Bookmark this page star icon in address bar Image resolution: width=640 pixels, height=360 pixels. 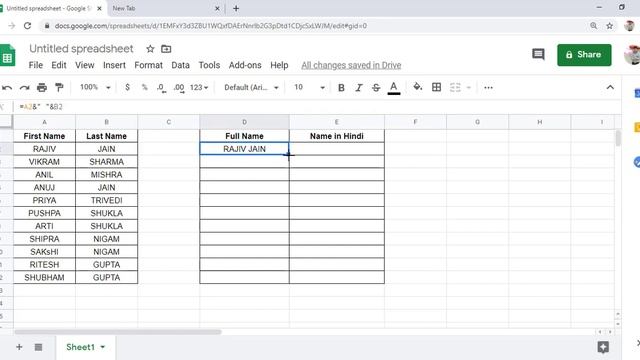tap(609, 26)
